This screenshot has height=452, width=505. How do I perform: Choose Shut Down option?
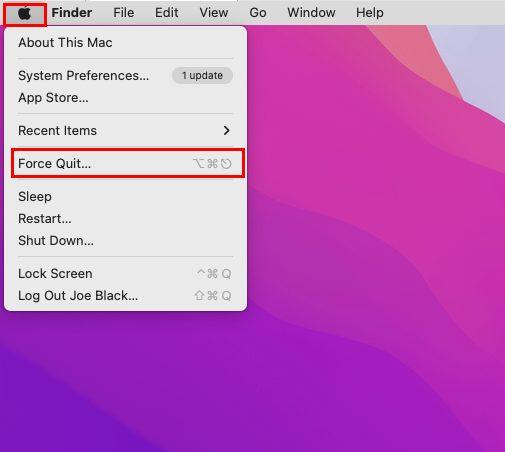125,240
